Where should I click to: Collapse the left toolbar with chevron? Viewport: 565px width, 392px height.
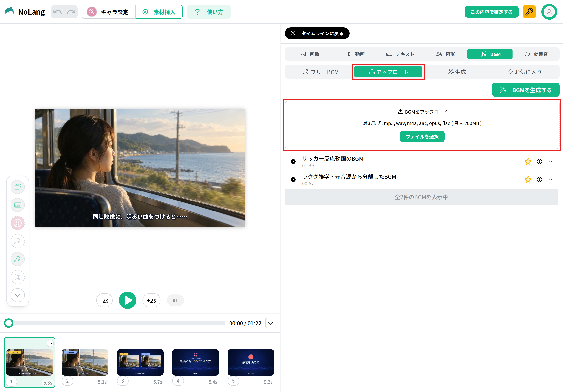tap(18, 295)
